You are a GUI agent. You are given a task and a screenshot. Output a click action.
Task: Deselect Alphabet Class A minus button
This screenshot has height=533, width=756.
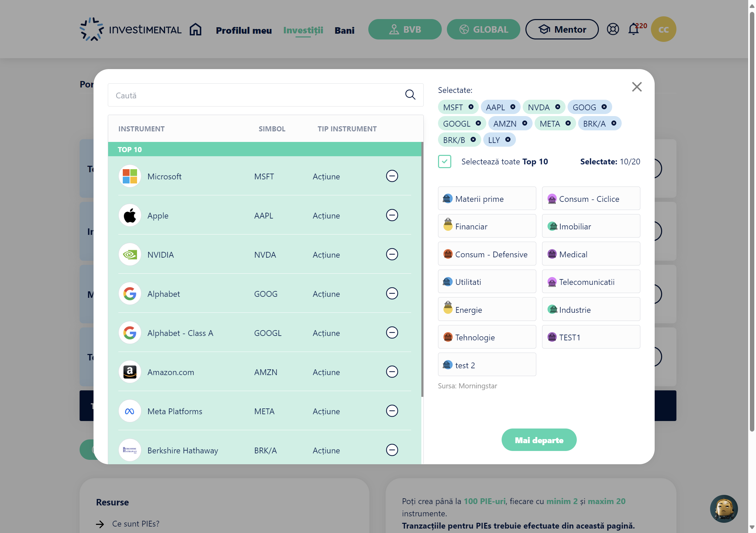tap(392, 333)
